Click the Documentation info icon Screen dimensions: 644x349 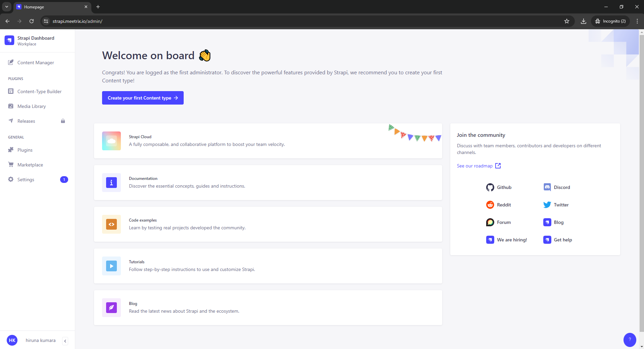tap(111, 183)
